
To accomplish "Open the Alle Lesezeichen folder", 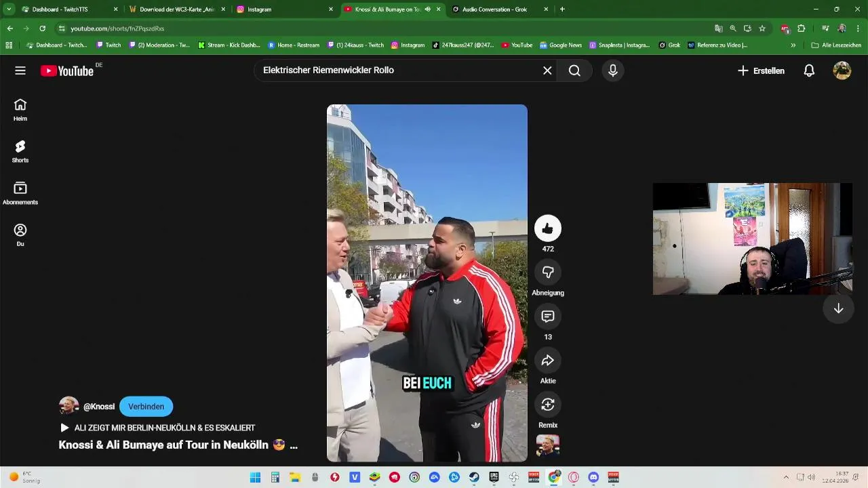I will [x=836, y=45].
